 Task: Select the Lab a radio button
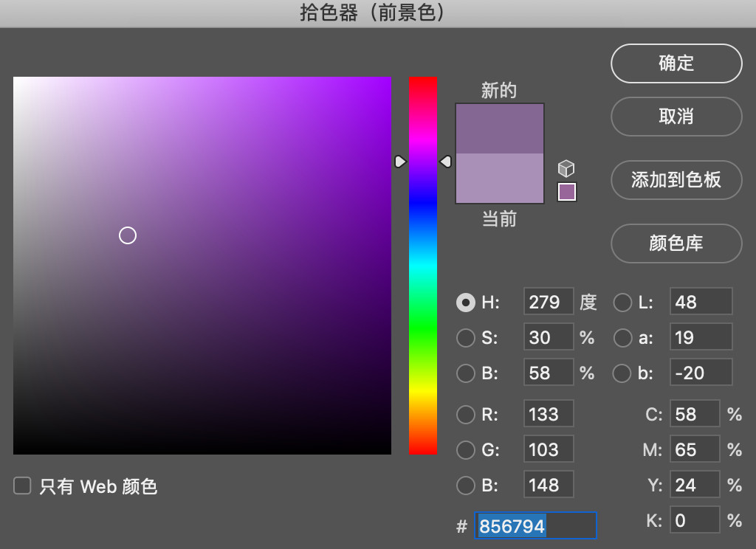pyautogui.click(x=622, y=338)
